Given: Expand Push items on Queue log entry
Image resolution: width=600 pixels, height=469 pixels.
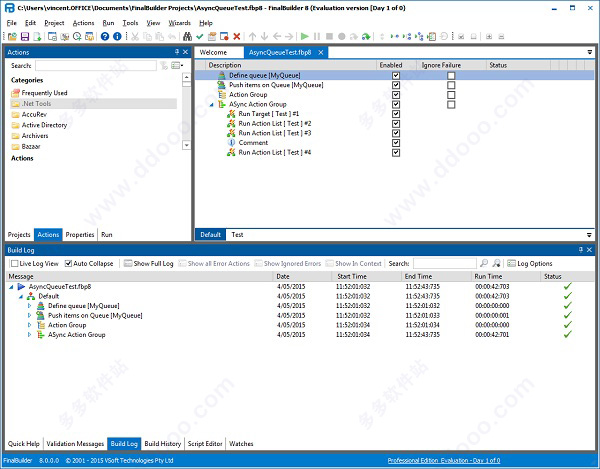Looking at the screenshot, I should (29, 315).
